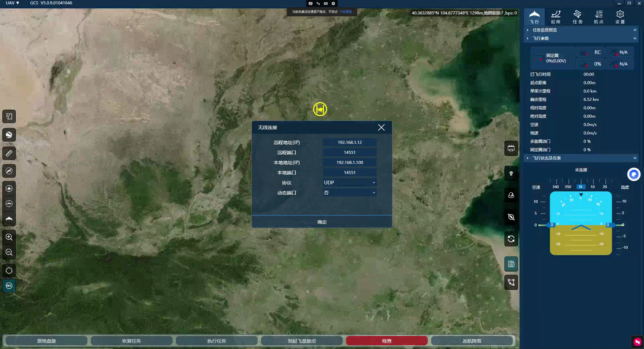Click the map zoom out magnifier
The image size is (644, 349).
[x=9, y=252]
